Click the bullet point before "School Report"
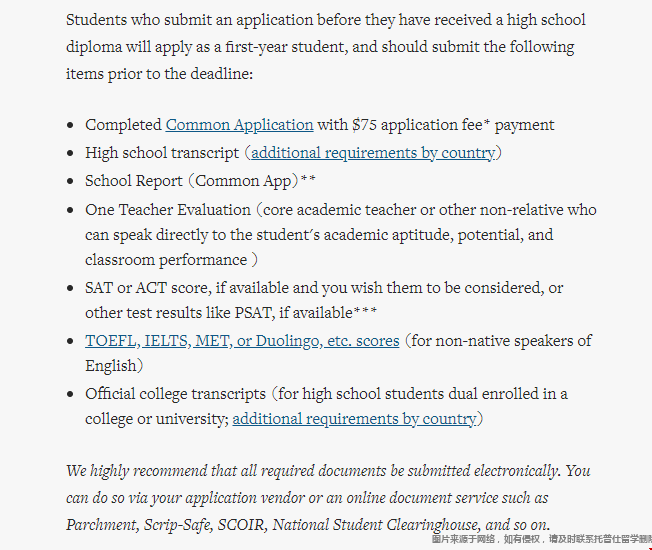Viewport: 652px width, 550px height. (69, 182)
